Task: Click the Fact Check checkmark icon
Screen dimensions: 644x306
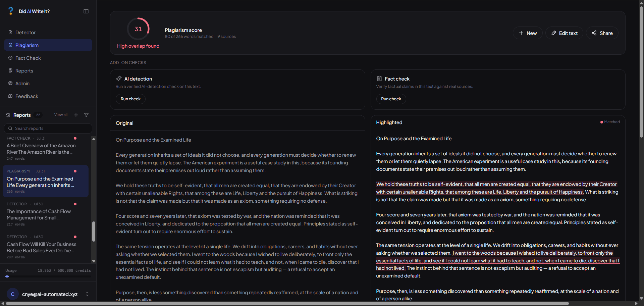Action: pyautogui.click(x=10, y=58)
